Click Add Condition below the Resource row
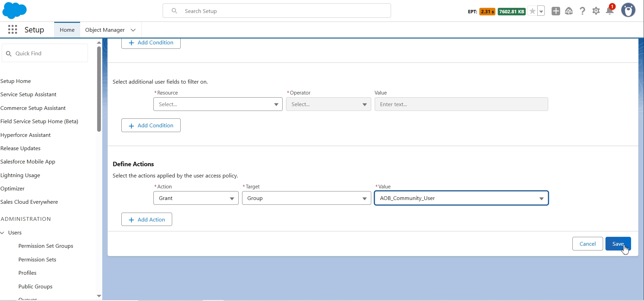 coord(151,126)
